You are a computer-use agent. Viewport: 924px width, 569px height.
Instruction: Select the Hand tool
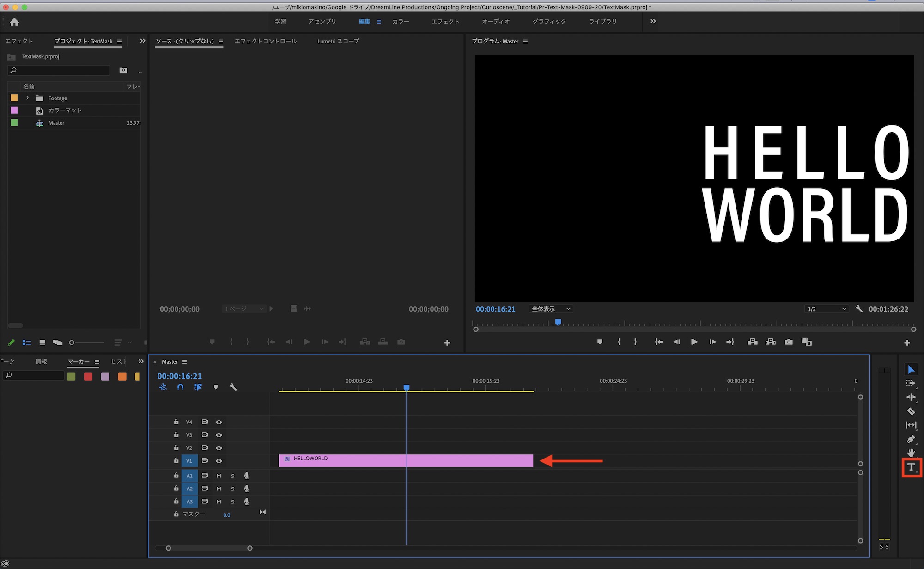(911, 453)
